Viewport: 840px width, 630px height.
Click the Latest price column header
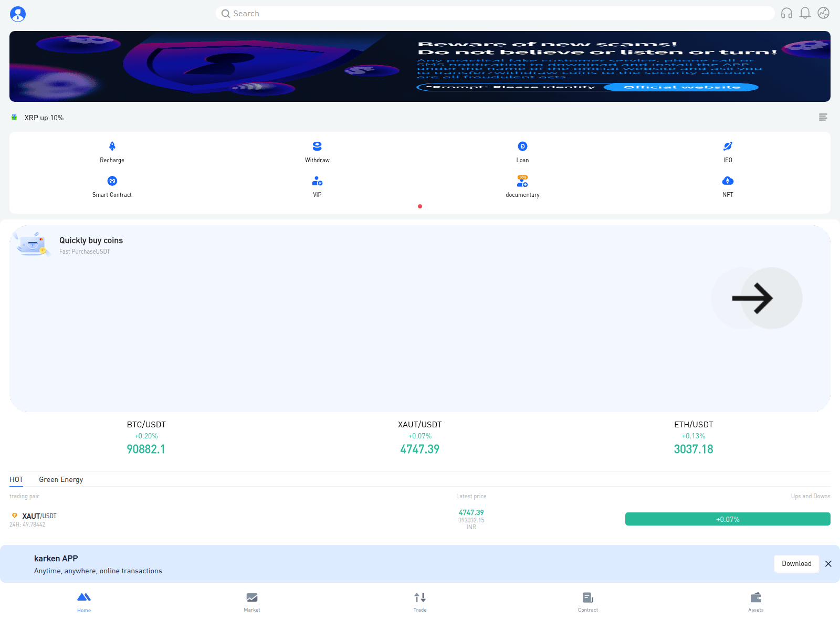471,496
